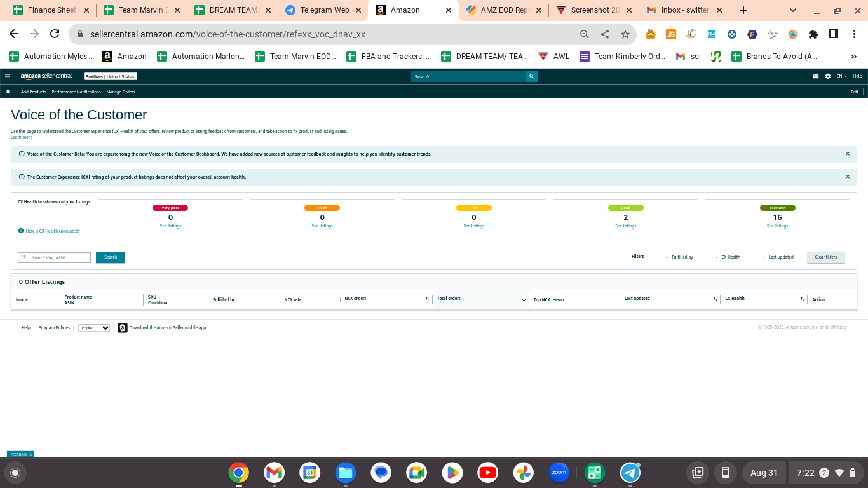The width and height of the screenshot is (868, 488).
Task: Open the Learn more link
Action: [22, 137]
